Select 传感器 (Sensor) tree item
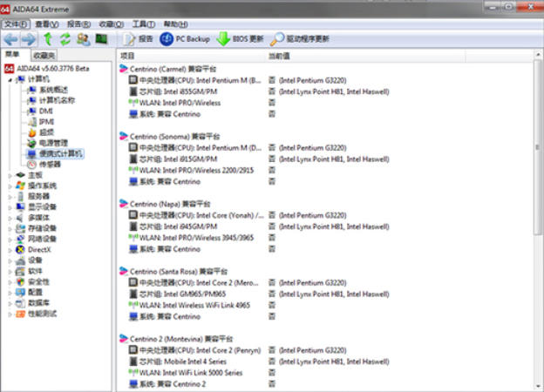Viewport: 544px width, 392px height. 44,165
